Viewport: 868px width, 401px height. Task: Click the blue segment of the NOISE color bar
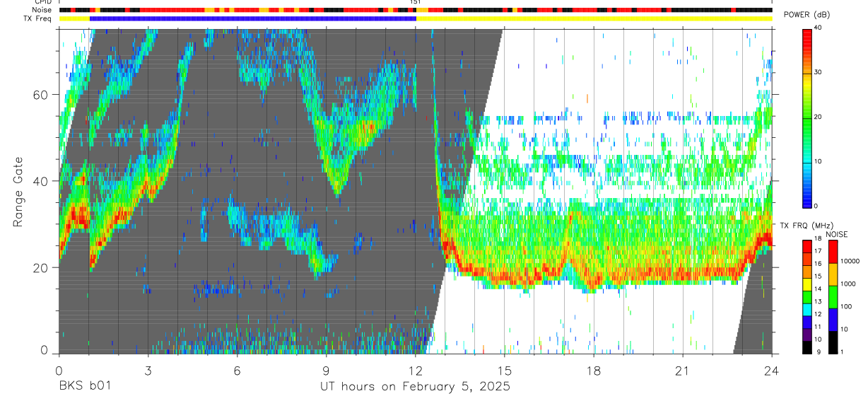[x=833, y=320]
